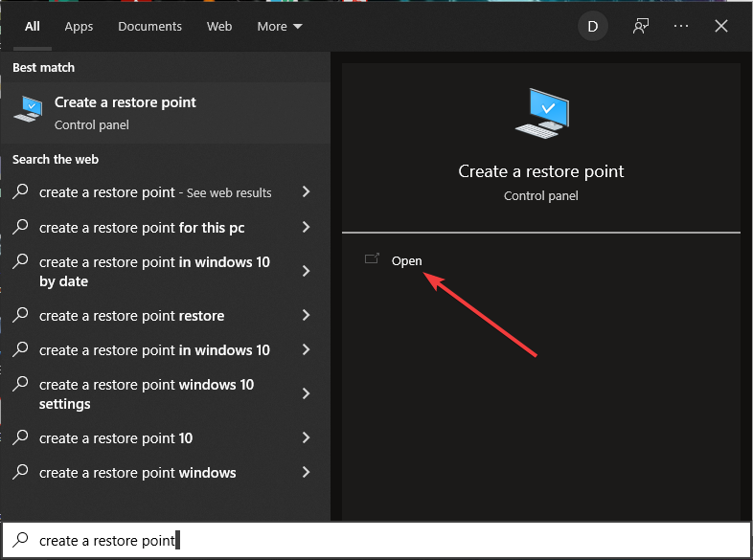The width and height of the screenshot is (753, 560).
Task: Click search icon beside 'windows 10 settings'
Action: click(x=20, y=384)
